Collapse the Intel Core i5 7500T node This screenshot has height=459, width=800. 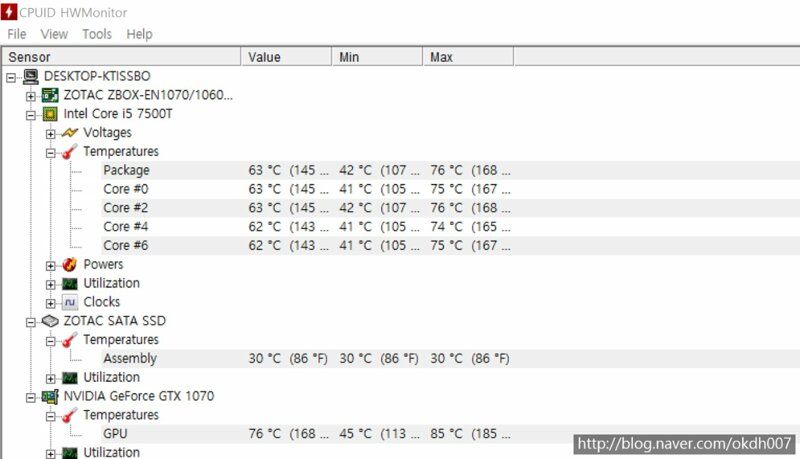tap(31, 115)
